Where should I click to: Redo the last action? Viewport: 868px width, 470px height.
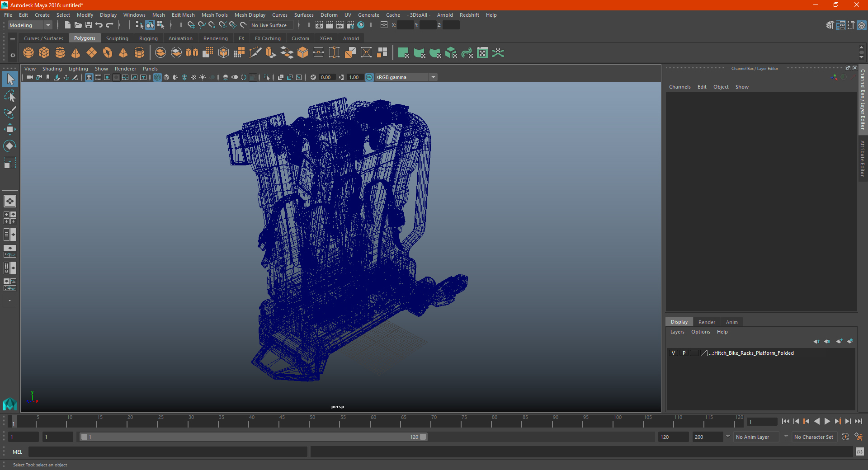(109, 25)
